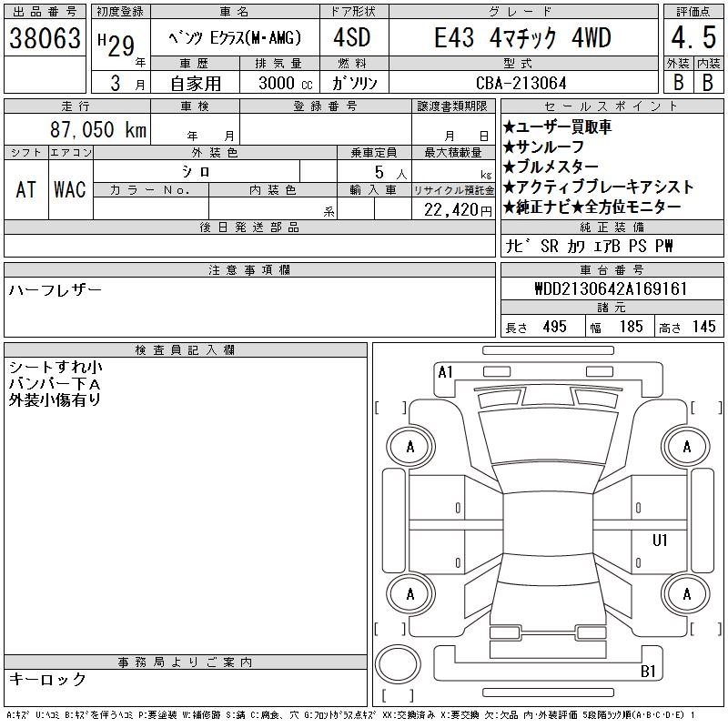The height and width of the screenshot is (728, 728).
Task: Select the B1 mark near the rear bumper
Action: [x=649, y=672]
